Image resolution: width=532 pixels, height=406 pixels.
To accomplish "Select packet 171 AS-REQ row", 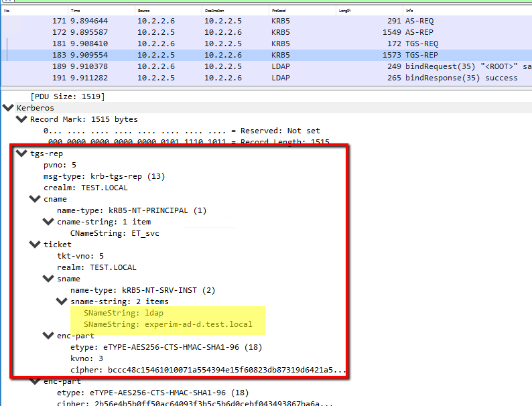I will pyautogui.click(x=268, y=21).
